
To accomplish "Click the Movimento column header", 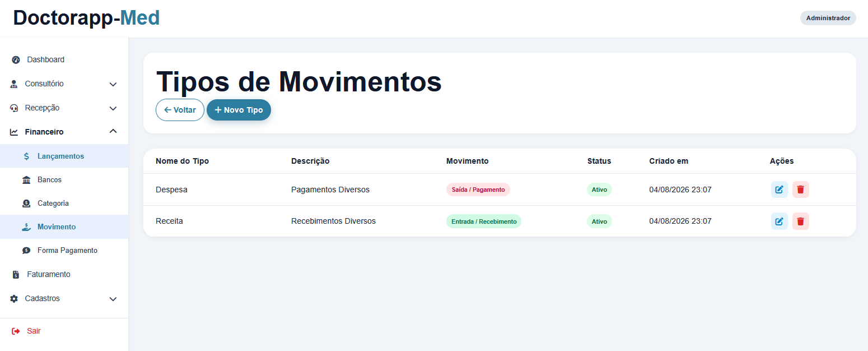I will click(x=467, y=161).
